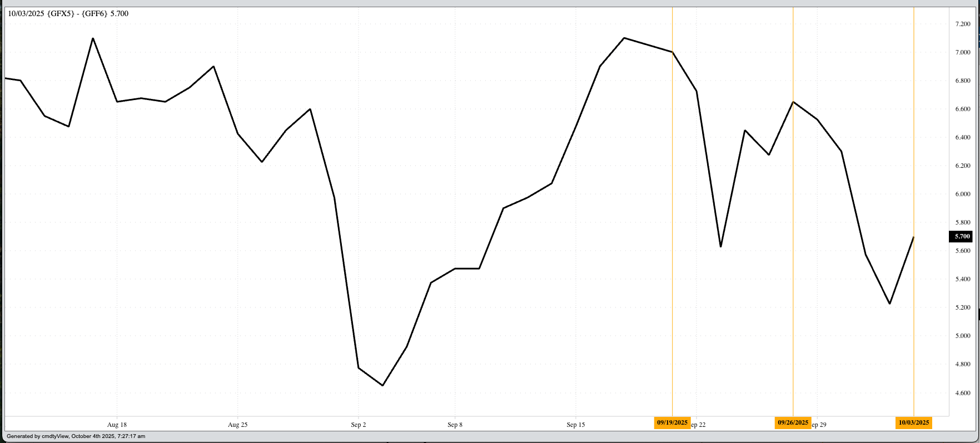The image size is (980, 443).
Task: Click the 5.000 y-axis price label
Action: 963,336
